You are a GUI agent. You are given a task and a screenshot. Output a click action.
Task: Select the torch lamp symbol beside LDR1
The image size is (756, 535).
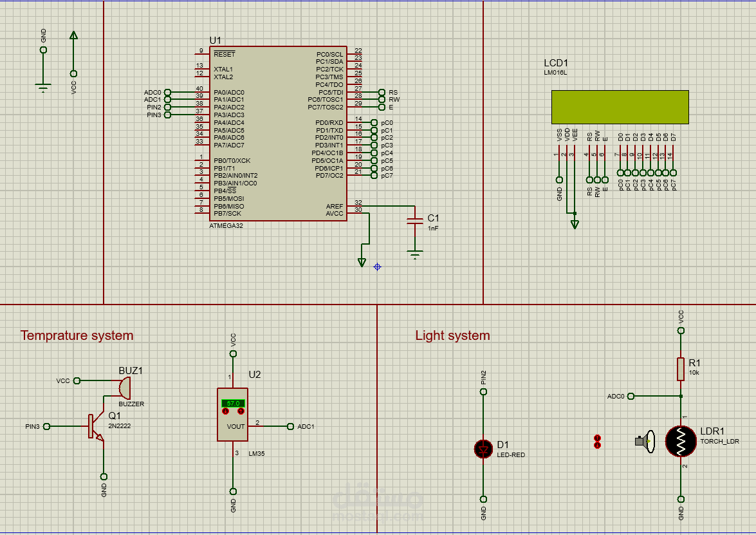tap(645, 441)
